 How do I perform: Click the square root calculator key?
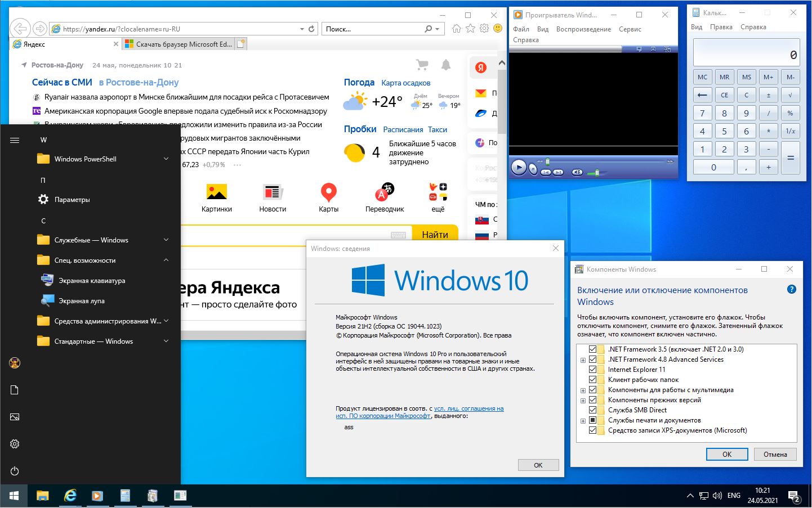coord(790,95)
